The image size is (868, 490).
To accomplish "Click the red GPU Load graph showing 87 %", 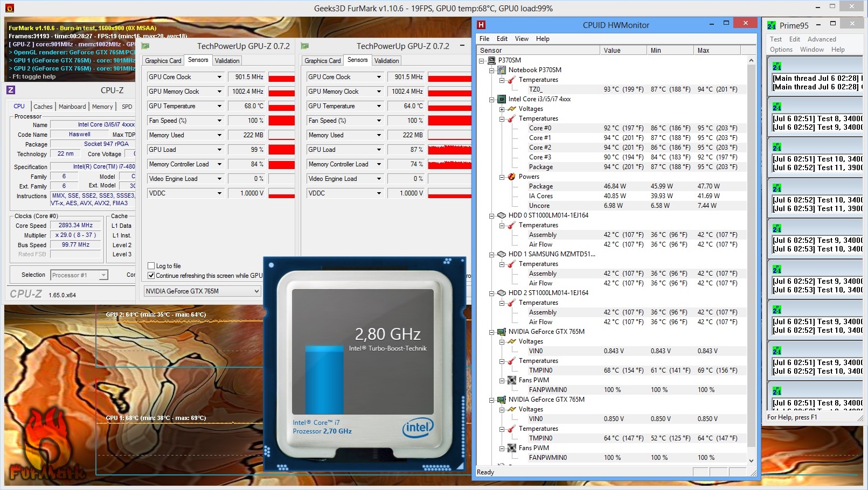I will [x=449, y=150].
